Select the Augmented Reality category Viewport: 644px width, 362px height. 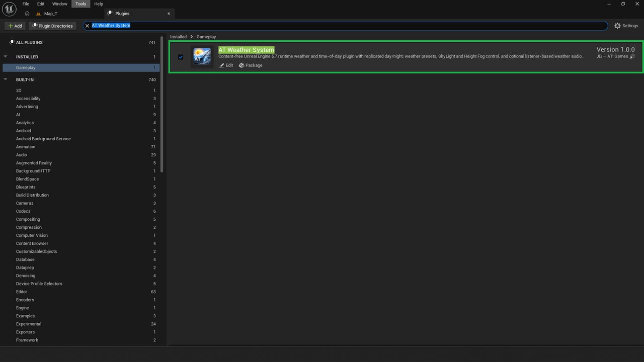click(x=80, y=163)
